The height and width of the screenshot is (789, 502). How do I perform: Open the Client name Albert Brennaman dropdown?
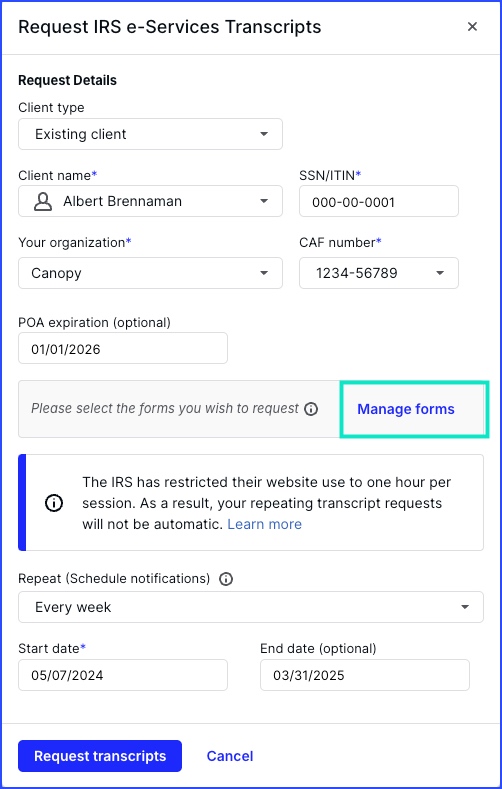pos(150,201)
